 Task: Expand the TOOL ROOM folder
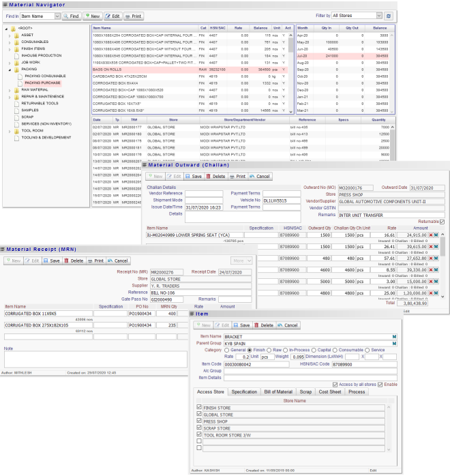pyautogui.click(x=10, y=131)
